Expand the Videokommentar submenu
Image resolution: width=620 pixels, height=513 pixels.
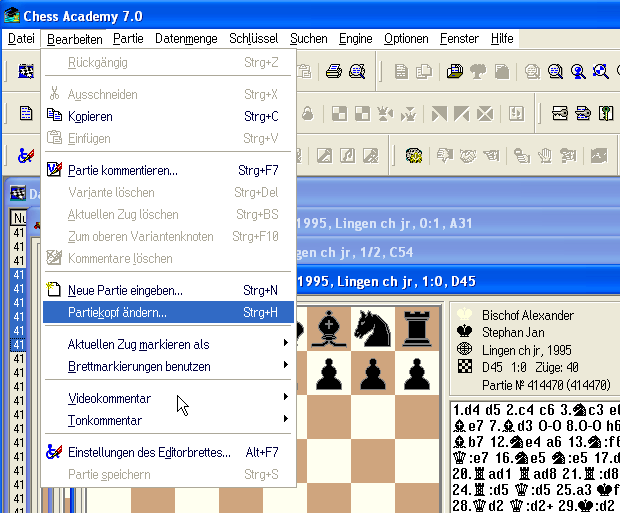coord(168,398)
